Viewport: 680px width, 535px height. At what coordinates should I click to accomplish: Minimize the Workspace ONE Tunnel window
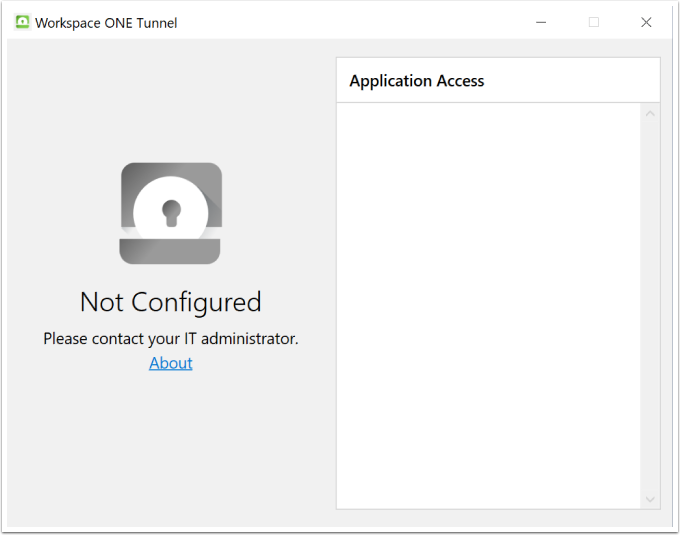(x=541, y=22)
